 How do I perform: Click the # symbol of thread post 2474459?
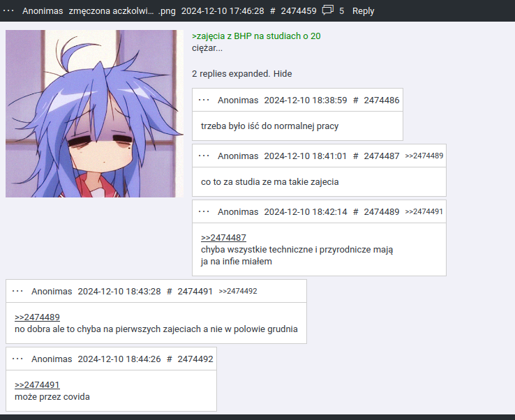pos(272,11)
